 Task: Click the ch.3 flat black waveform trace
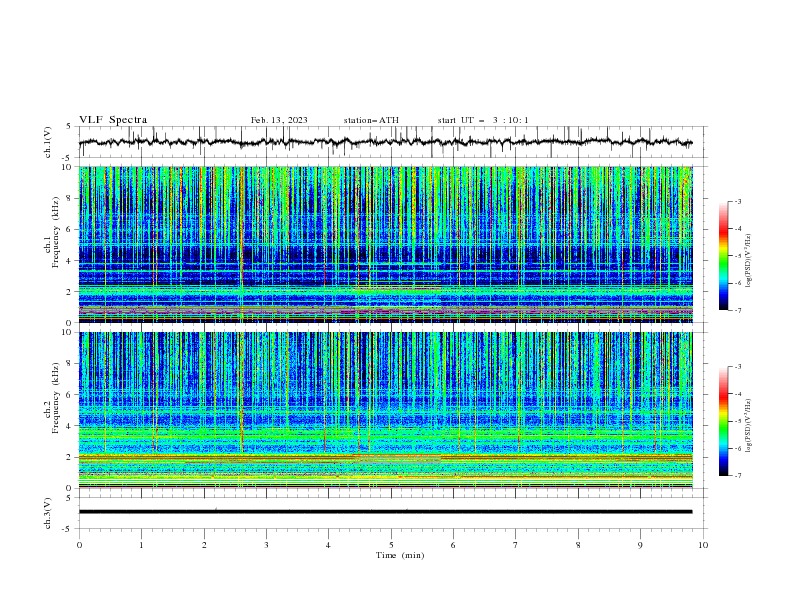pyautogui.click(x=385, y=512)
